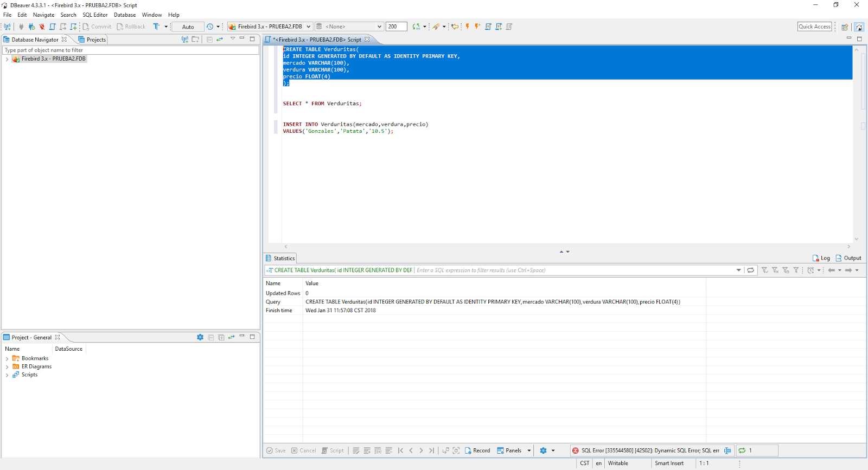Toggle the Auto commit mode button
This screenshot has height=470, width=868.
pyautogui.click(x=188, y=27)
